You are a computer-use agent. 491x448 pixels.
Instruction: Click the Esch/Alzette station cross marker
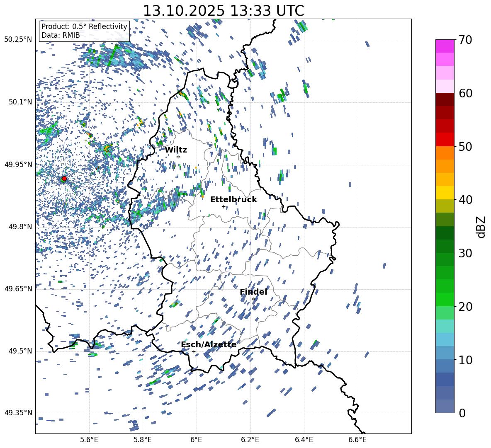point(194,351)
